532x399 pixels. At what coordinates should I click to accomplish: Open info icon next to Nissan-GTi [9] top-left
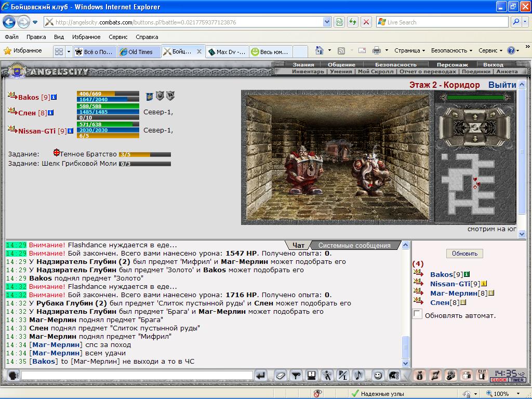click(70, 130)
